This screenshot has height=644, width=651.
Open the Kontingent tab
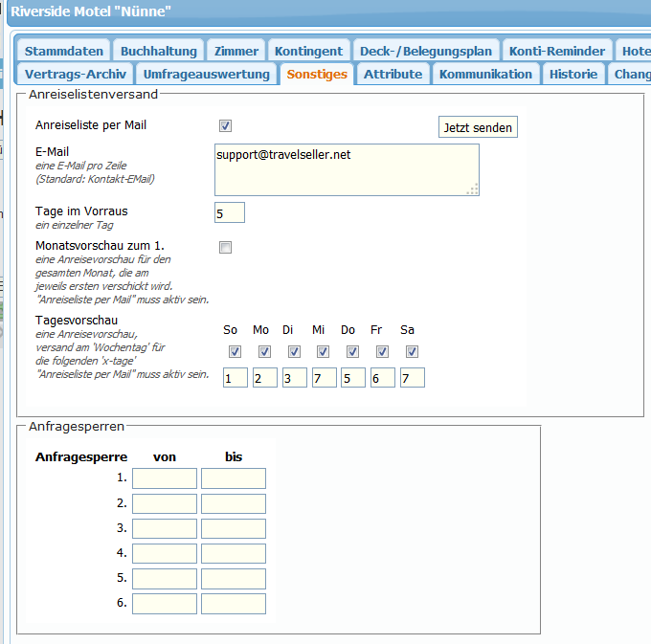[x=307, y=51]
